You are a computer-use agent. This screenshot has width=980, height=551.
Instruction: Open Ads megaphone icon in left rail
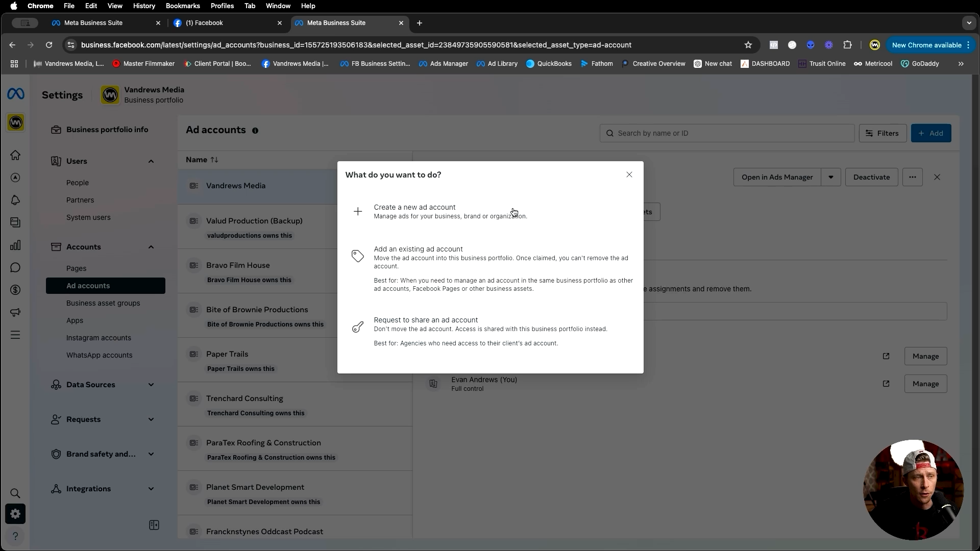15,312
